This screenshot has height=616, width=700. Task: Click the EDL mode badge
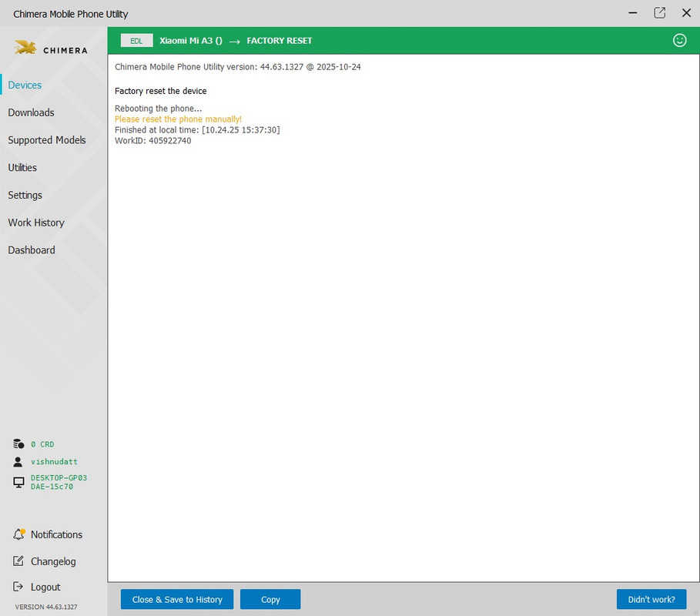tap(136, 41)
